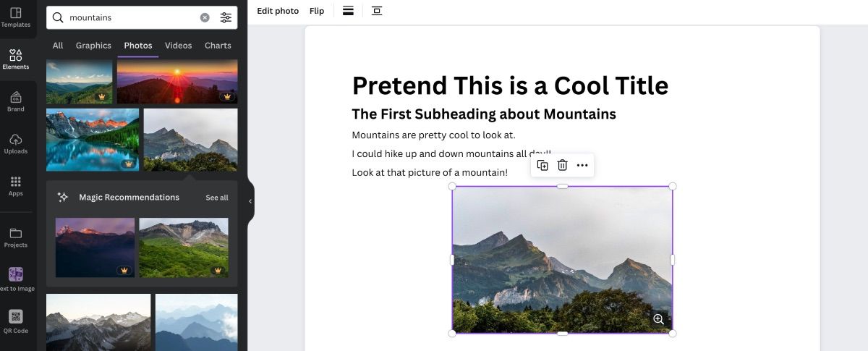Open more options for the selected image

[x=582, y=166]
